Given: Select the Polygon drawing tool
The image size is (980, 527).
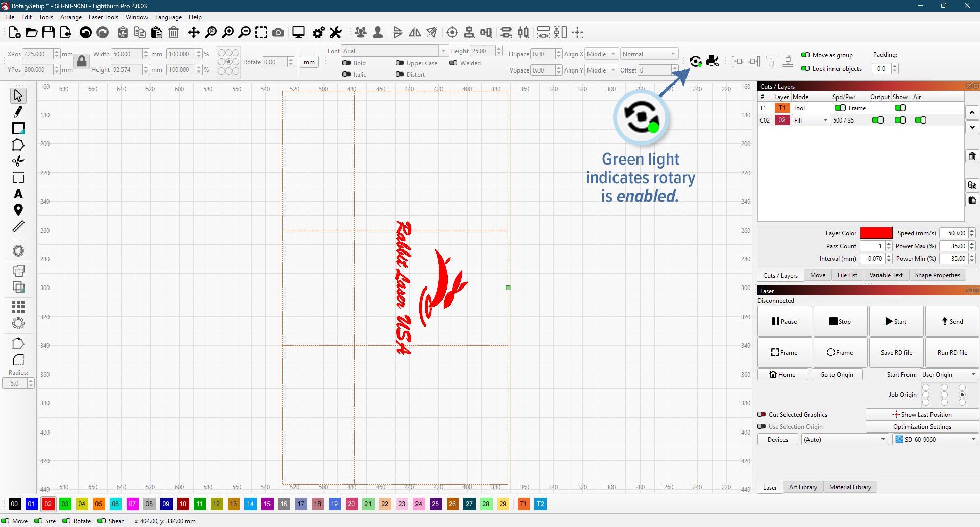Looking at the screenshot, I should click(18, 145).
